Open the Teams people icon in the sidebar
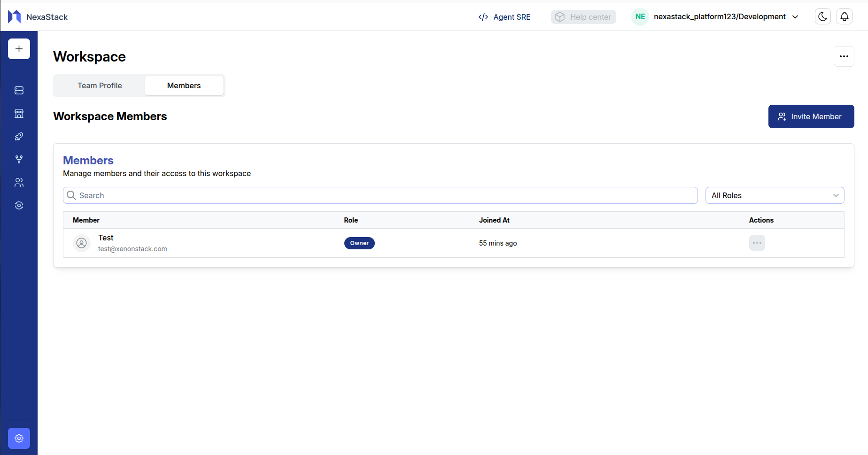This screenshot has width=868, height=455. coord(19,182)
